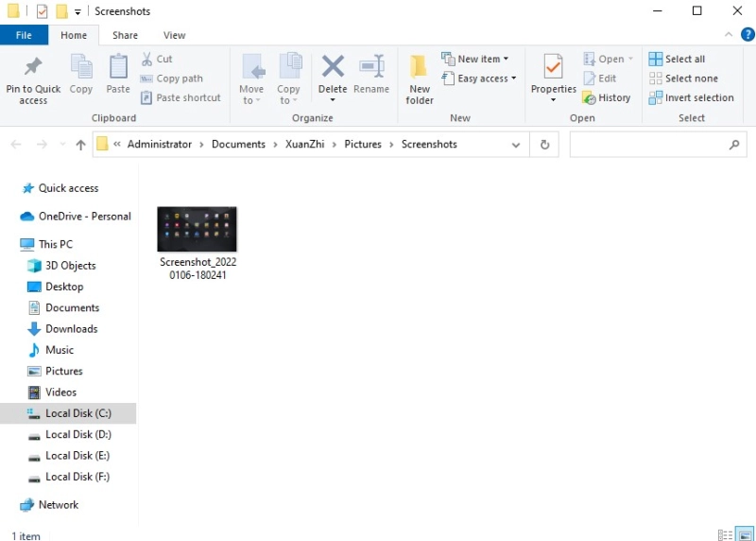This screenshot has height=541, width=756.
Task: Switch to the Home tab
Action: pos(74,35)
